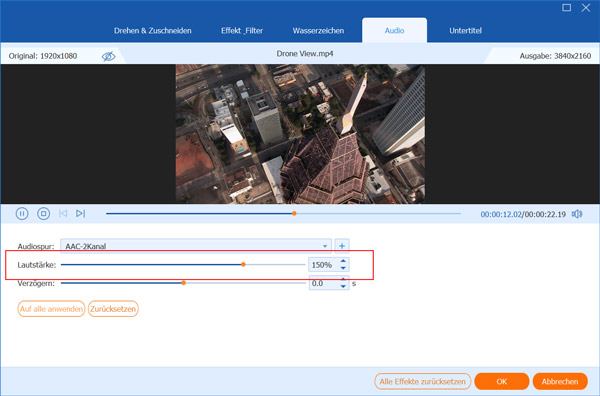Screen dimensions: 600x396
Task: Toggle the original preview eye icon
Action: click(108, 56)
